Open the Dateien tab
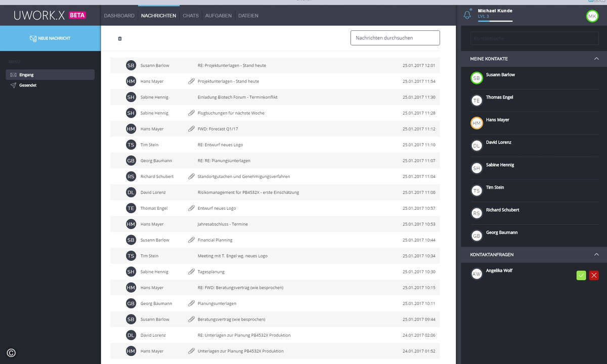Viewport: 607px width, 364px height. click(x=248, y=16)
